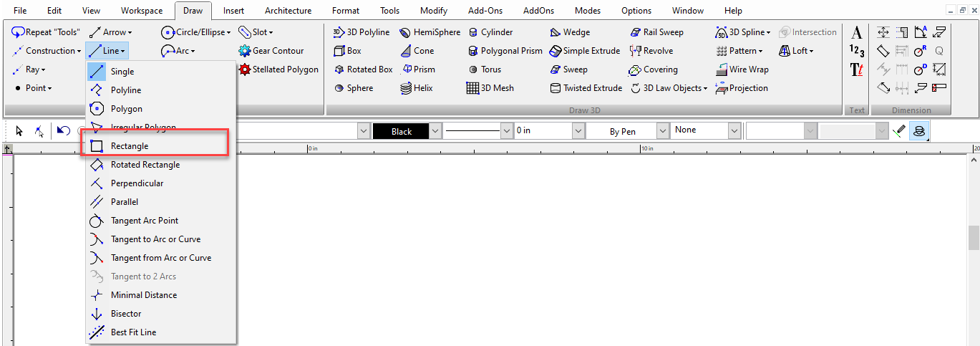The width and height of the screenshot is (980, 346).
Task: Click the Gear Contour tool
Action: (x=271, y=51)
